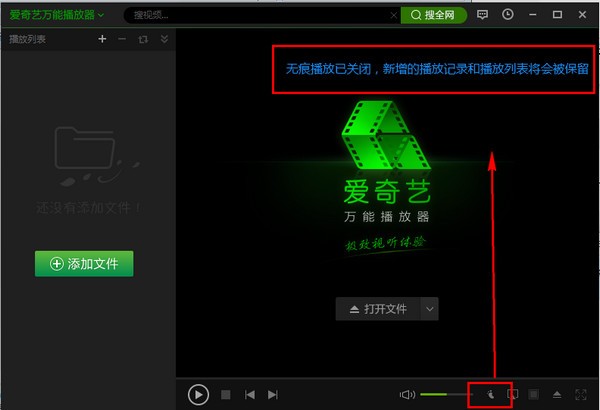Enter fullscreen with the expand icon
Screen dimensions: 600x410
(580, 394)
